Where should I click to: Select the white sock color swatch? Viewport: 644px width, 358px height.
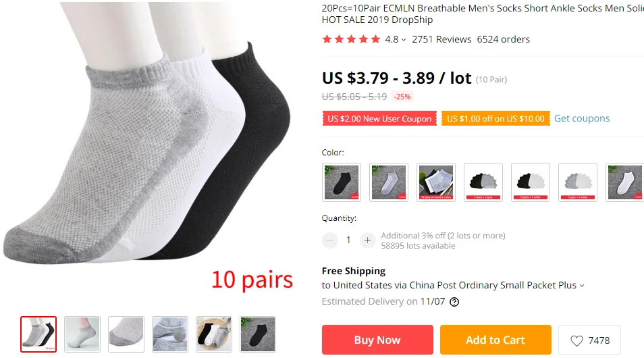click(x=624, y=182)
